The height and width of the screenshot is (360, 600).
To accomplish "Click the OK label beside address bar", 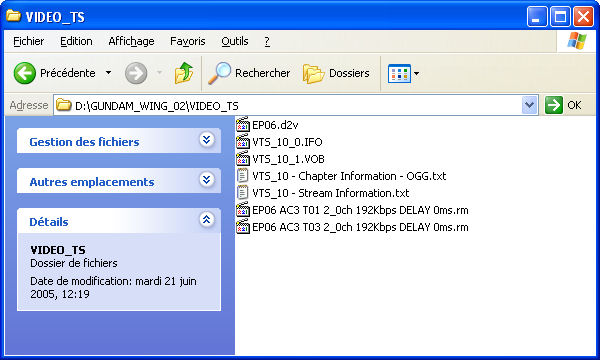I will [574, 105].
